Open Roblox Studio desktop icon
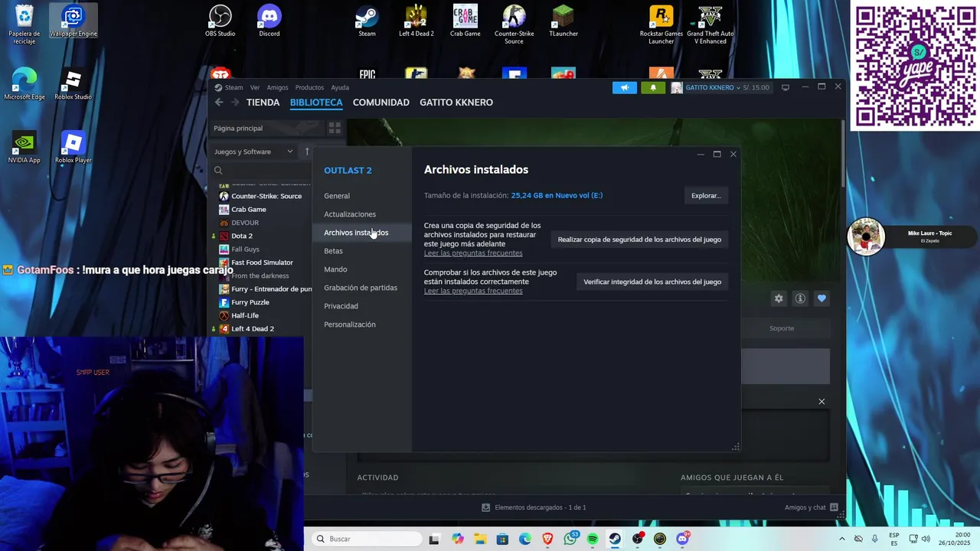The width and height of the screenshot is (980, 551). tap(73, 85)
